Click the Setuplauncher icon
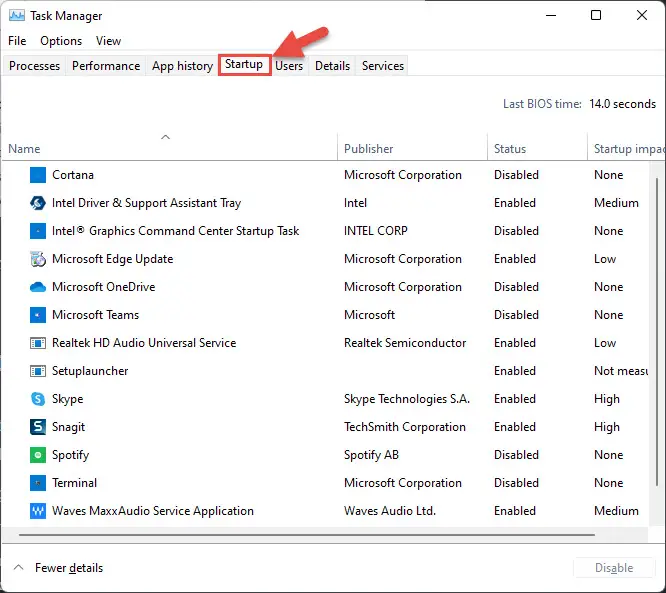This screenshot has height=593, width=666. (38, 371)
